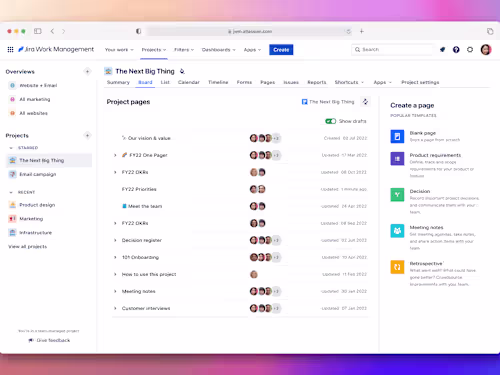Screen dimensions: 500x375
Task: Open the notifications icon in header
Action: click(x=442, y=50)
